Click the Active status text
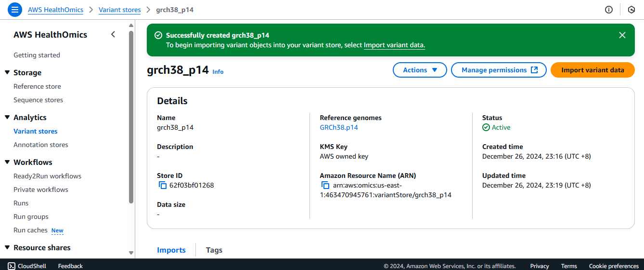The image size is (644, 270). click(x=501, y=127)
